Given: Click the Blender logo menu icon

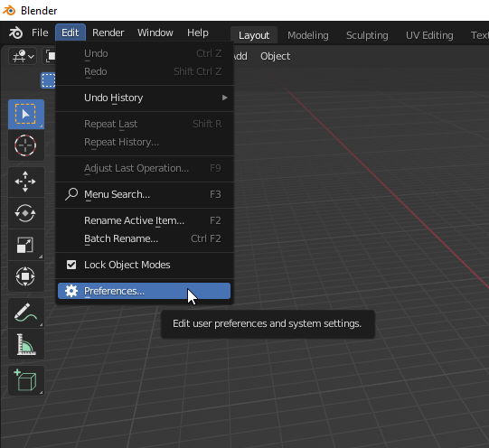Looking at the screenshot, I should pos(15,33).
